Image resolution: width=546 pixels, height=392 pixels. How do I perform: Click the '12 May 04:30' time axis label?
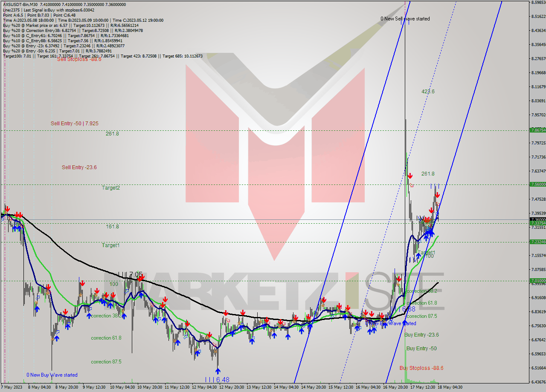click(204, 387)
